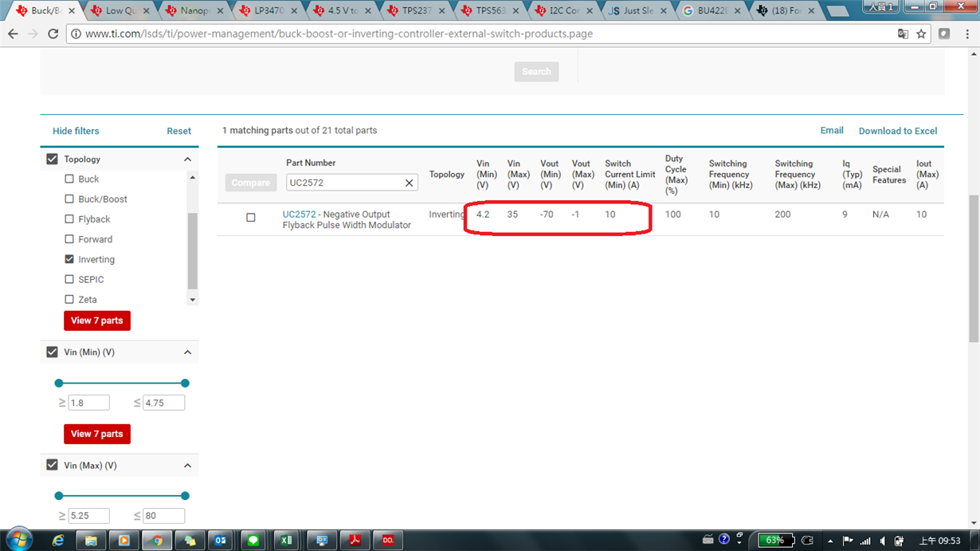Click topology list scroll-up arrow

[192, 177]
